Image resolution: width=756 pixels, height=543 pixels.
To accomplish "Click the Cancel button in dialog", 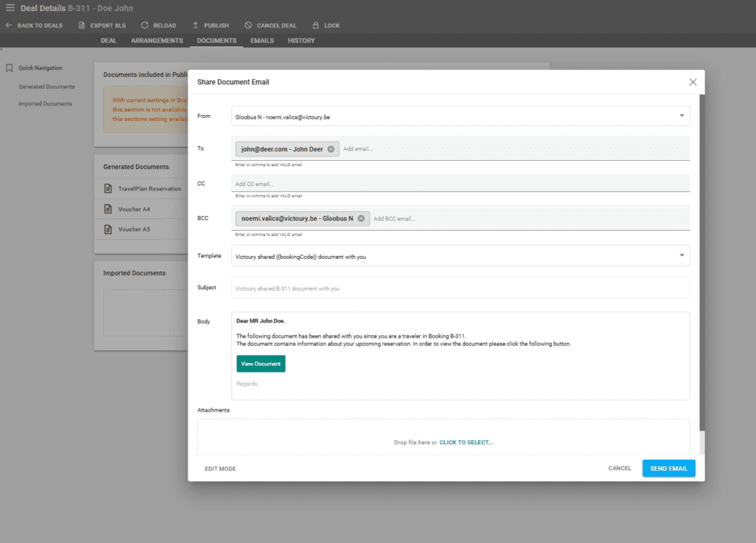I will [619, 468].
